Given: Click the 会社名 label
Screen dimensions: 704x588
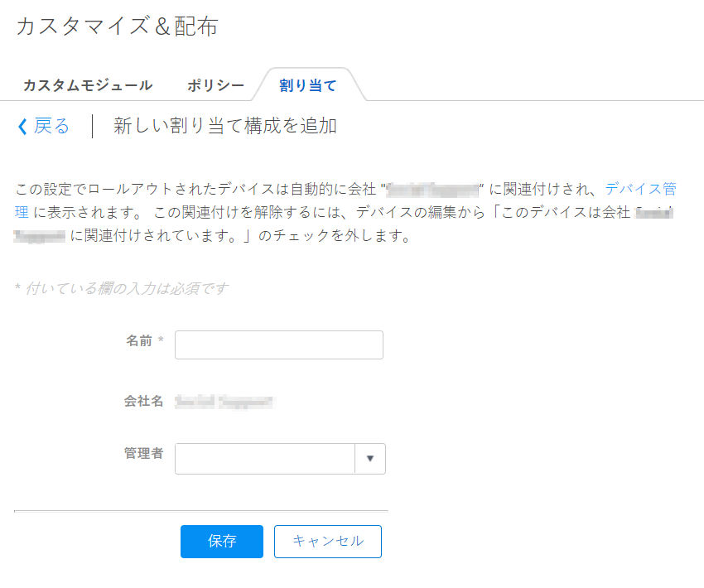Looking at the screenshot, I should [143, 401].
